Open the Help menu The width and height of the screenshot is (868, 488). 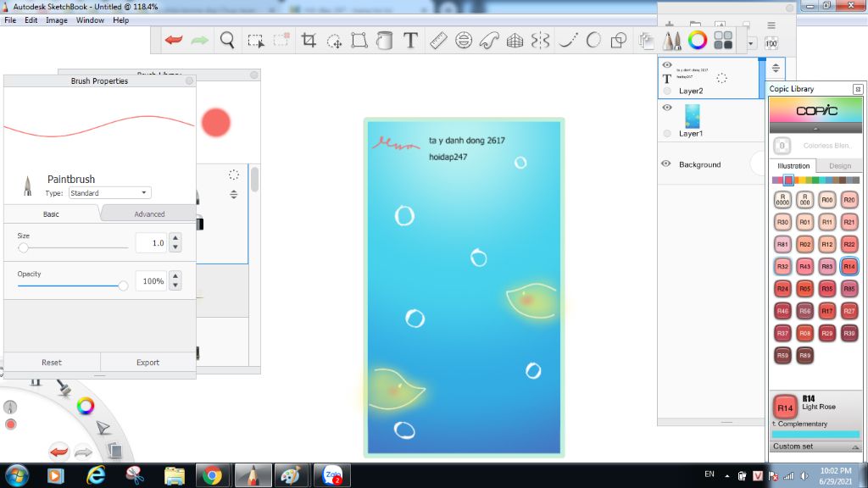(x=120, y=20)
